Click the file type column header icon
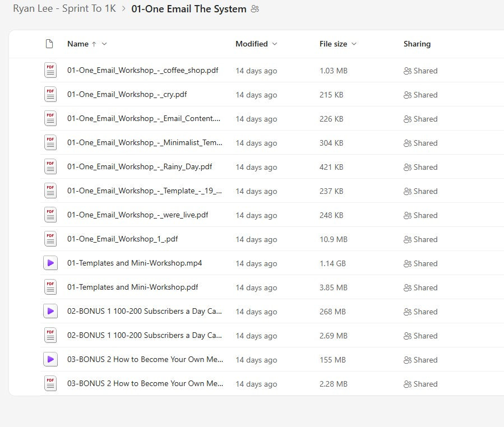Image resolution: width=504 pixels, height=427 pixels. [49, 44]
